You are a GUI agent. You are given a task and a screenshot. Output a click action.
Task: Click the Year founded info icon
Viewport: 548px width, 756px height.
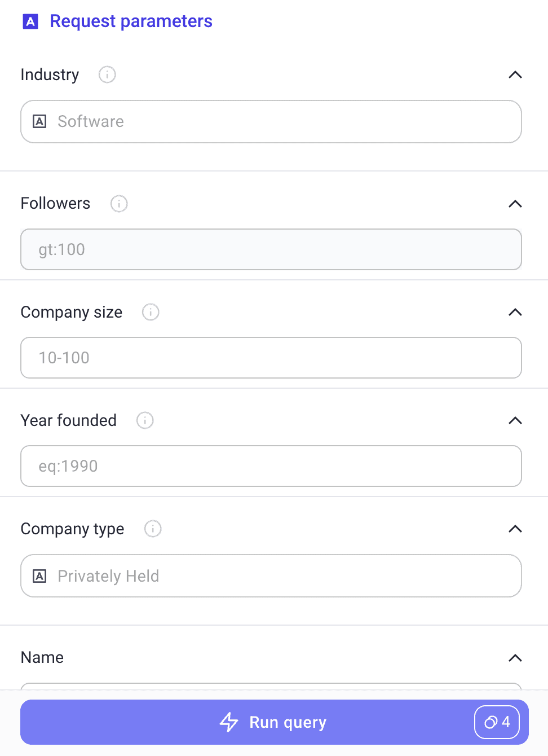[145, 420]
